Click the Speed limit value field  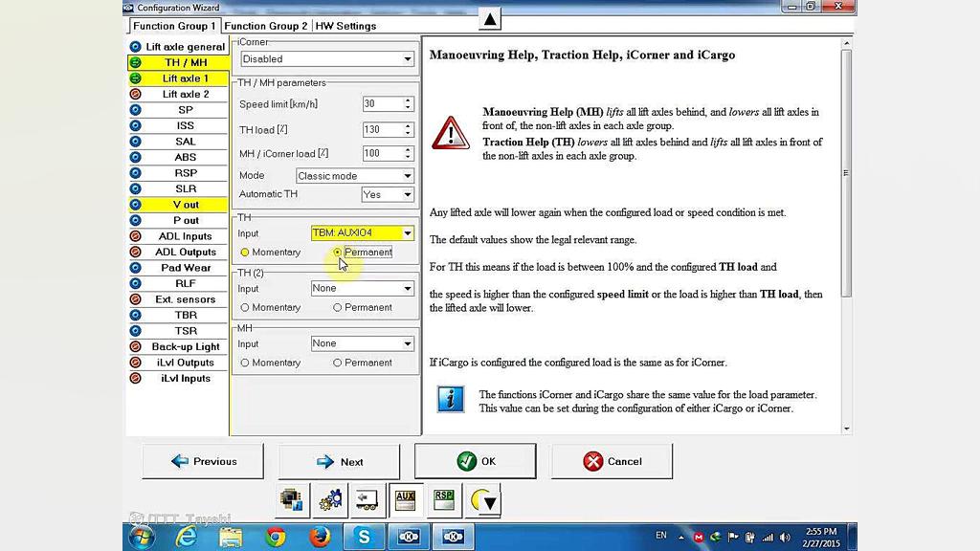[382, 103]
